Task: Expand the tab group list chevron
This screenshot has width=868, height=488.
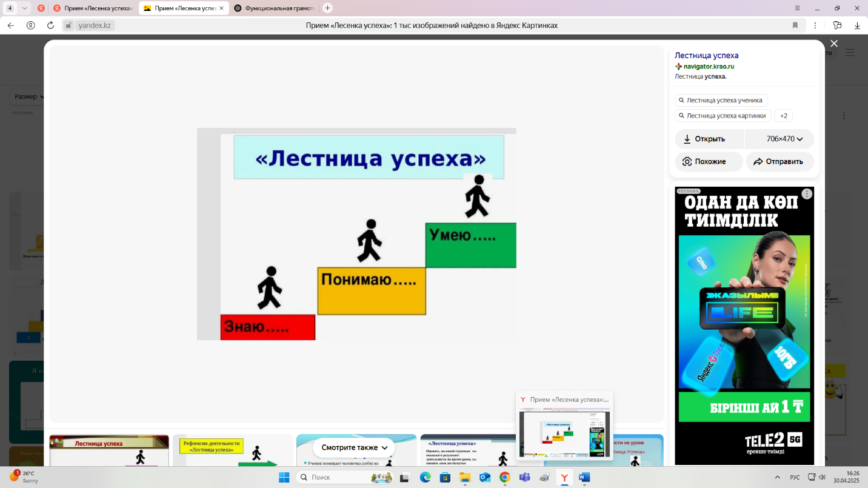Action: tap(24, 8)
